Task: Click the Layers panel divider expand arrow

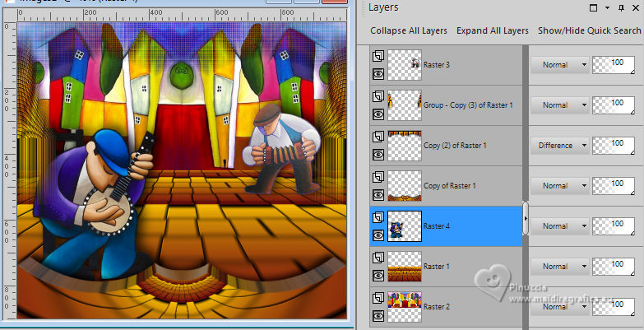Action: click(x=526, y=218)
